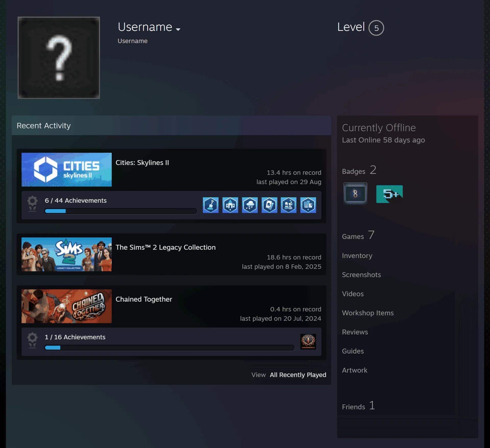Screen dimensions: 490x448
Task: Click the '13.4 hrs on record' text
Action: [x=294, y=173]
